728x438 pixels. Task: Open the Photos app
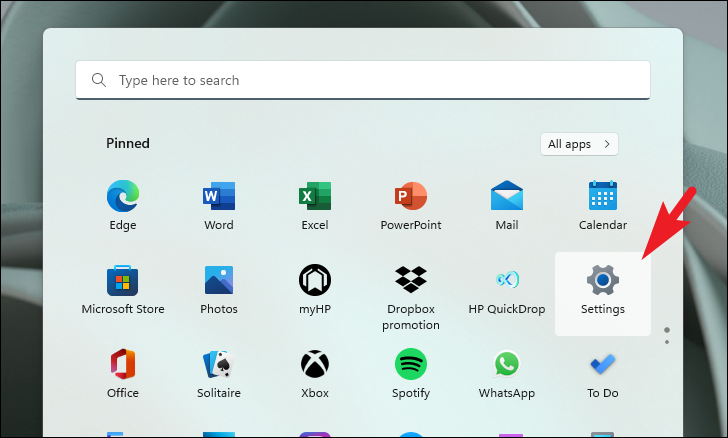(219, 280)
